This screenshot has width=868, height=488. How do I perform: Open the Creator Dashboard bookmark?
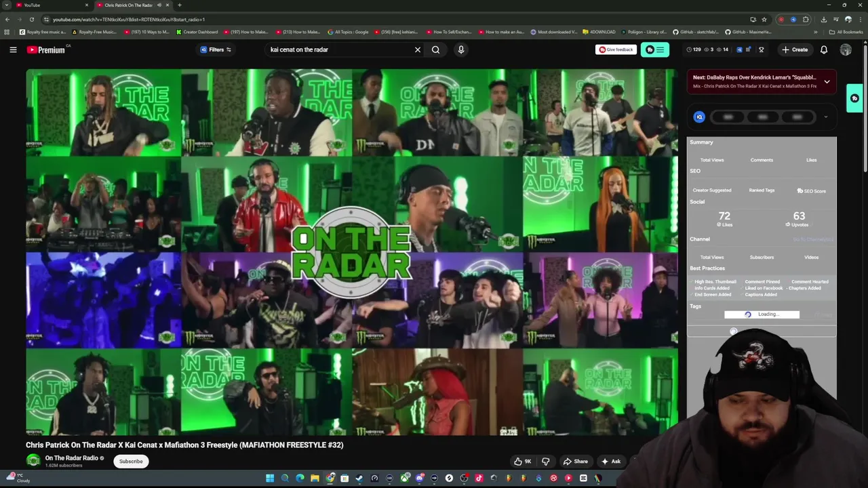coord(197,32)
